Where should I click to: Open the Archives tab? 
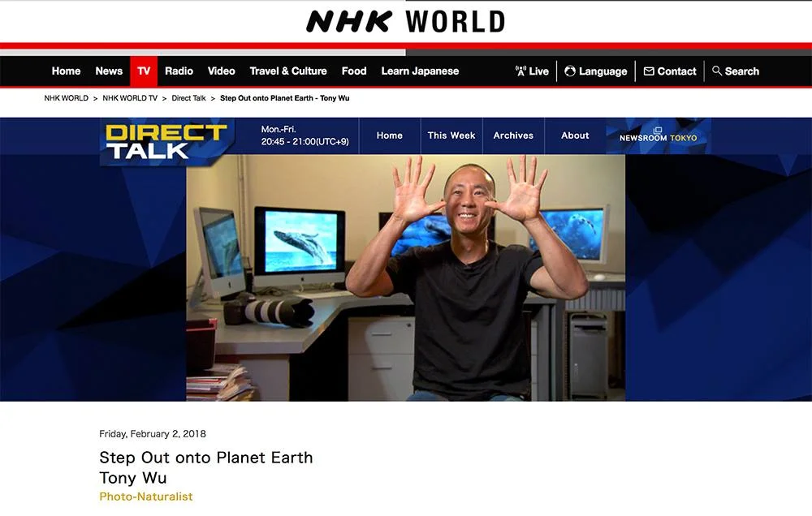(x=513, y=135)
